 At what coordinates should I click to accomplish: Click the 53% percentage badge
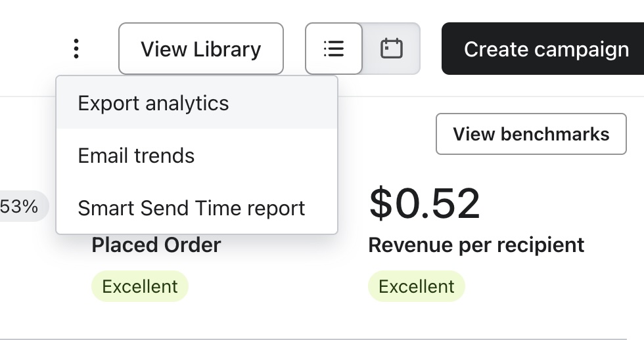click(21, 207)
